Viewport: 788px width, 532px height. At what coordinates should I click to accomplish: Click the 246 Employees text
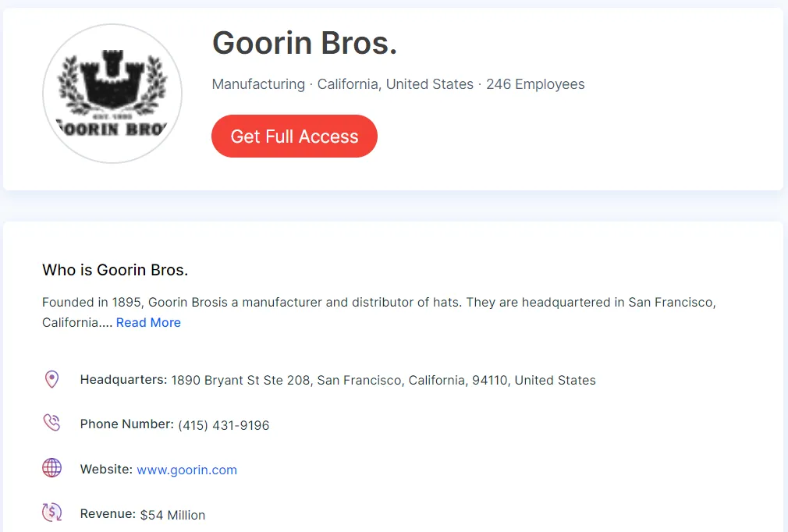point(536,84)
